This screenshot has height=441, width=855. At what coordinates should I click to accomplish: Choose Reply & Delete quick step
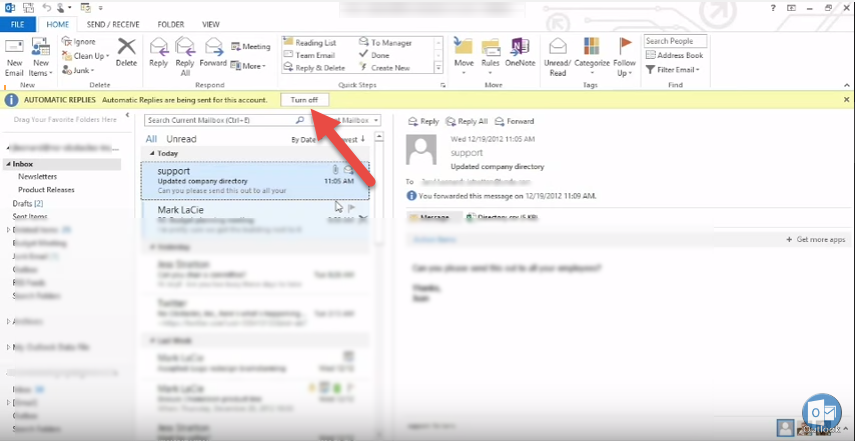315,68
